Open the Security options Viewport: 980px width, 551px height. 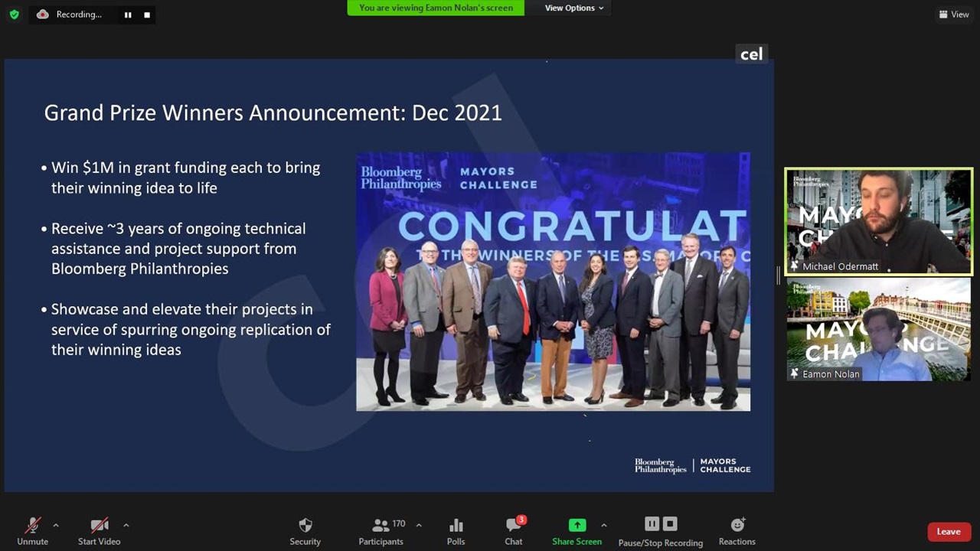pos(305,530)
